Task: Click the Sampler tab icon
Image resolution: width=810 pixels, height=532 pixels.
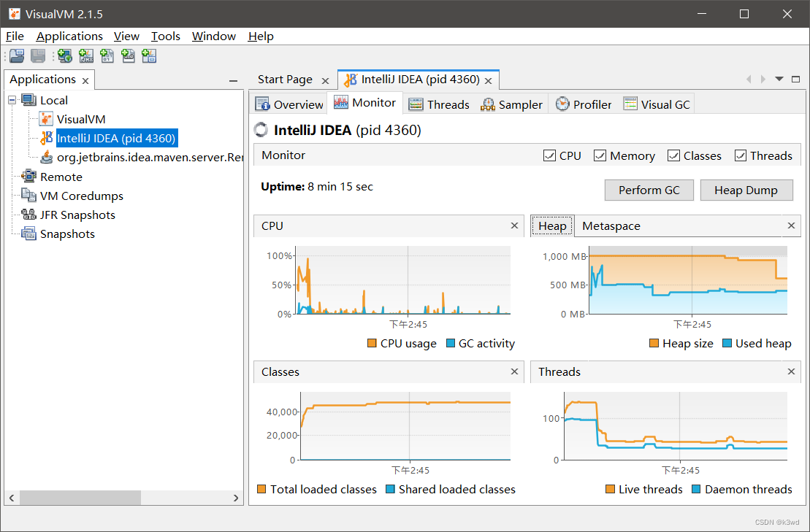Action: coord(488,104)
